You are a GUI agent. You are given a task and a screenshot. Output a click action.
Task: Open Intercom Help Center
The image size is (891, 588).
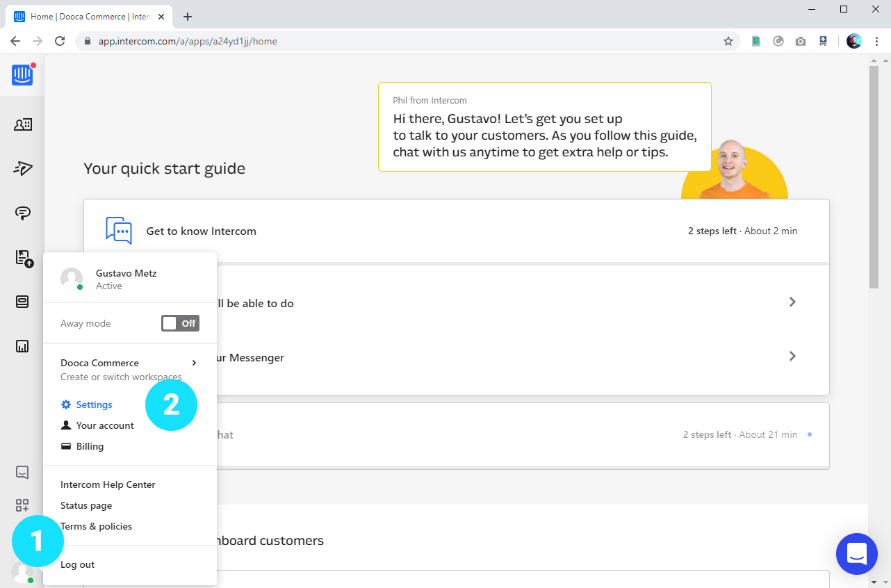coord(108,484)
